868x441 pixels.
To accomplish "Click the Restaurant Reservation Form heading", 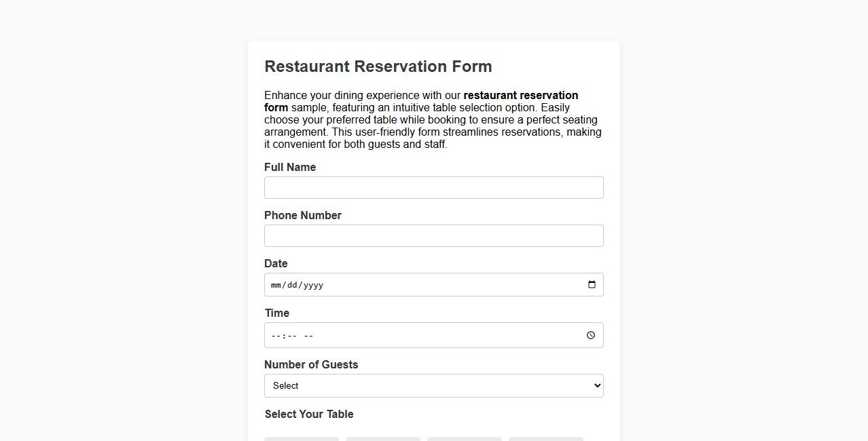I will pos(378,66).
